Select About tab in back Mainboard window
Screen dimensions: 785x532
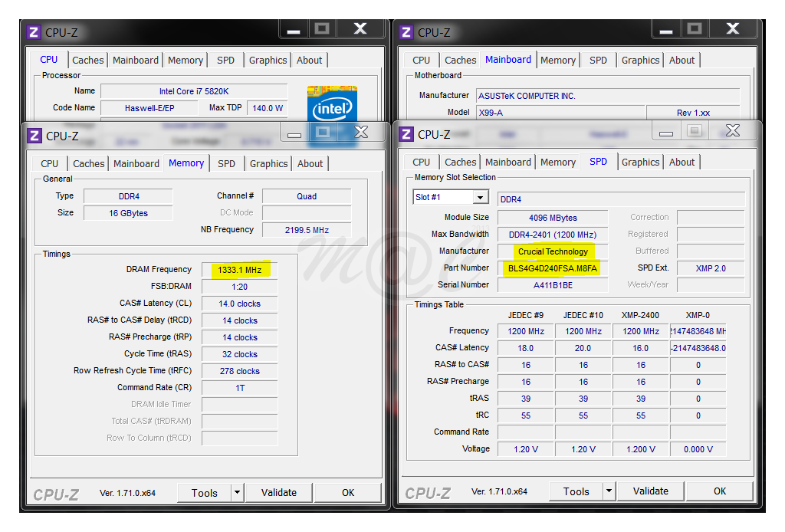tap(682, 60)
